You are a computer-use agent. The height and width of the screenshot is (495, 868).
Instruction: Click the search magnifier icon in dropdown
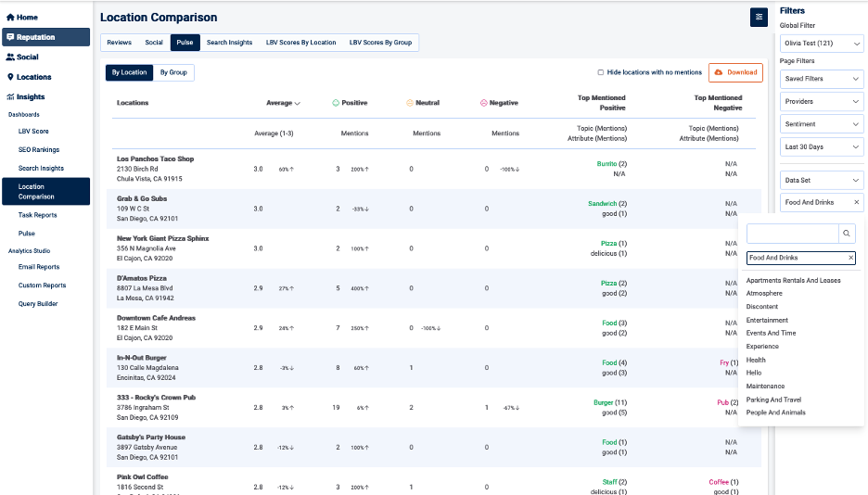(x=847, y=234)
